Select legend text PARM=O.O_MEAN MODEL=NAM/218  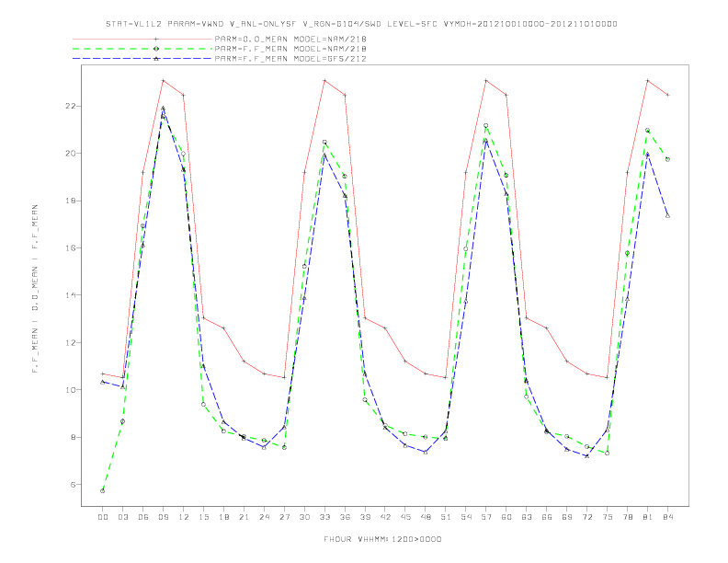pos(290,39)
